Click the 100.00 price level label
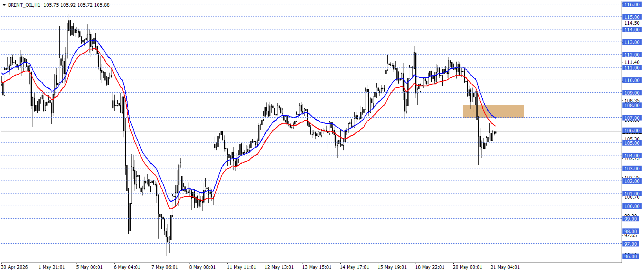Image resolution: width=644 pixels, height=272 pixels. tap(632, 206)
